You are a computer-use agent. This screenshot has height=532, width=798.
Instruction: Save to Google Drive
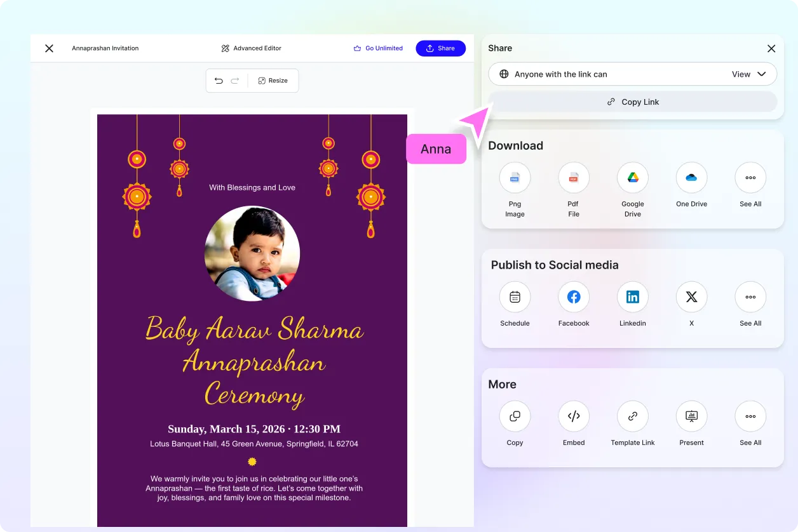point(633,178)
